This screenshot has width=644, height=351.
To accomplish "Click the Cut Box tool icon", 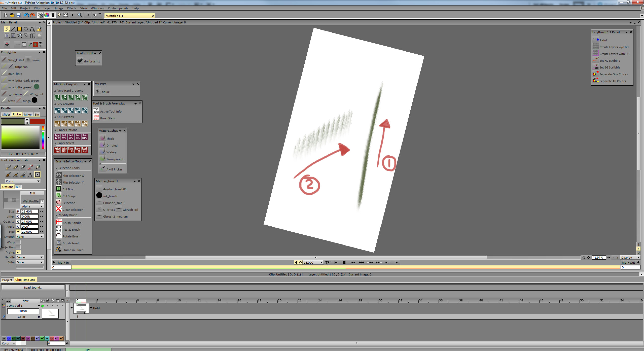I will [x=58, y=189].
